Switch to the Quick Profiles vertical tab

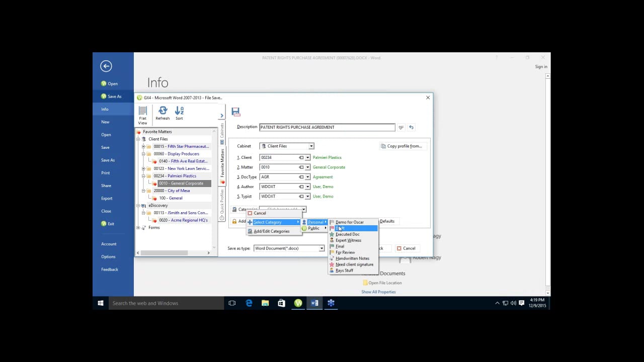pos(222,205)
